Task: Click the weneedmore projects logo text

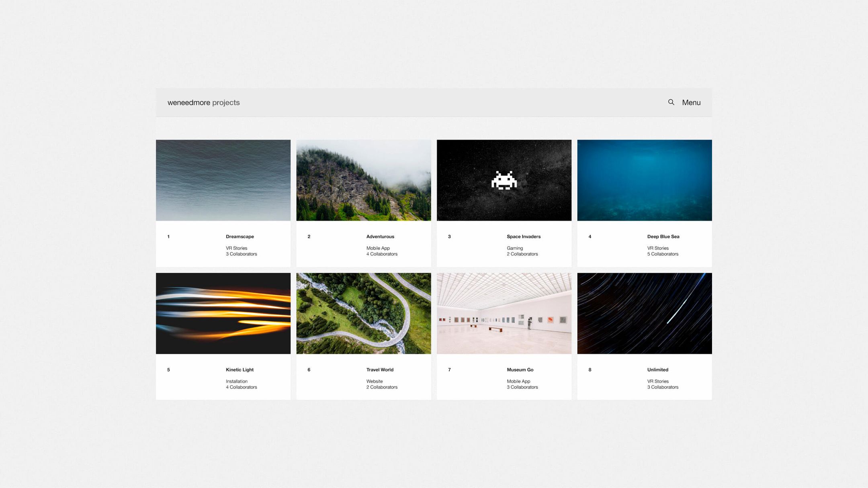Action: coord(203,103)
